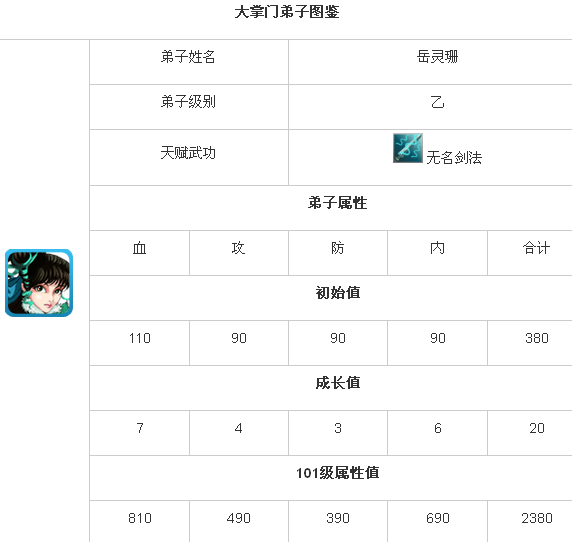Click the 岳灵珊 character portrait icon
This screenshot has width=572, height=542.
(x=39, y=283)
